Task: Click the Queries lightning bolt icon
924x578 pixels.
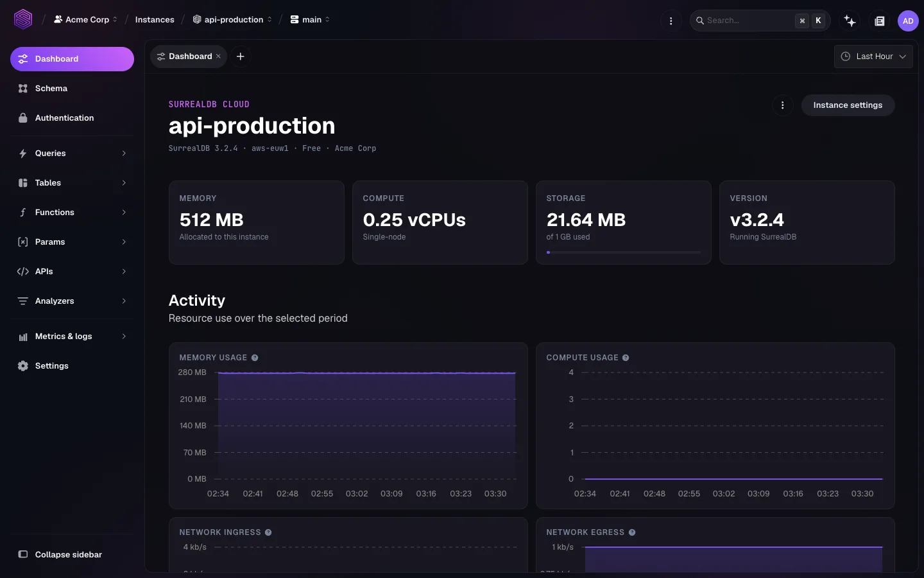Action: click(x=23, y=153)
